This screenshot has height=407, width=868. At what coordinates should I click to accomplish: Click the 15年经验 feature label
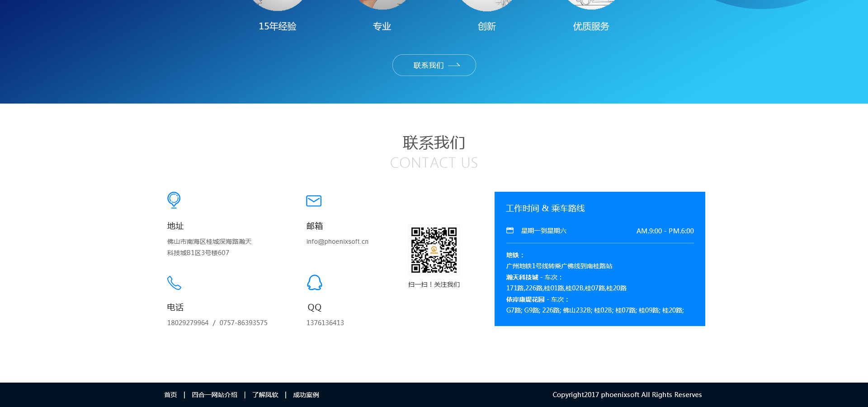[278, 27]
